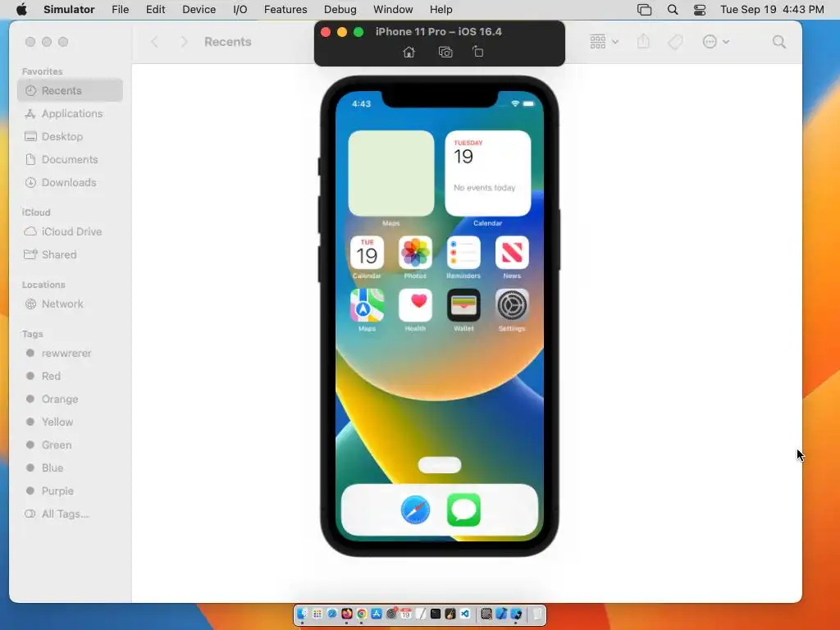Select Shared in Finder sidebar

[70, 254]
